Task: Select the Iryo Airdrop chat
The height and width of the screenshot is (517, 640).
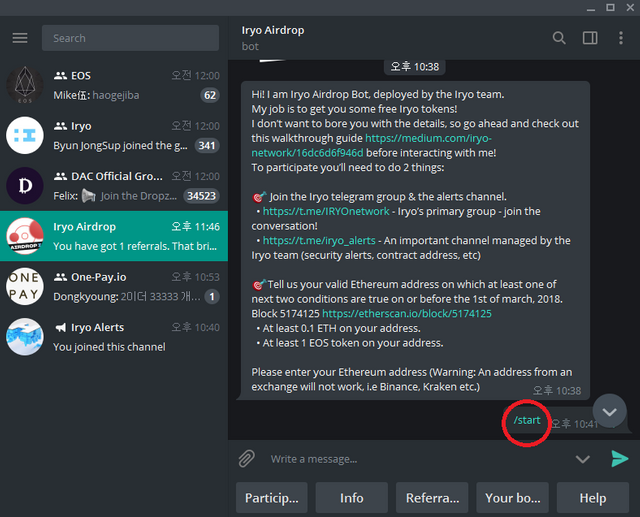Action: 114,236
